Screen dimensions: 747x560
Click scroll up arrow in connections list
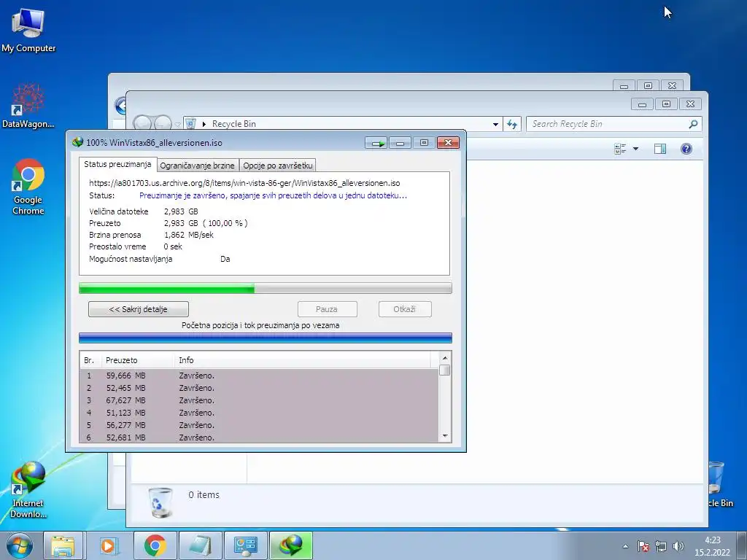click(x=445, y=357)
